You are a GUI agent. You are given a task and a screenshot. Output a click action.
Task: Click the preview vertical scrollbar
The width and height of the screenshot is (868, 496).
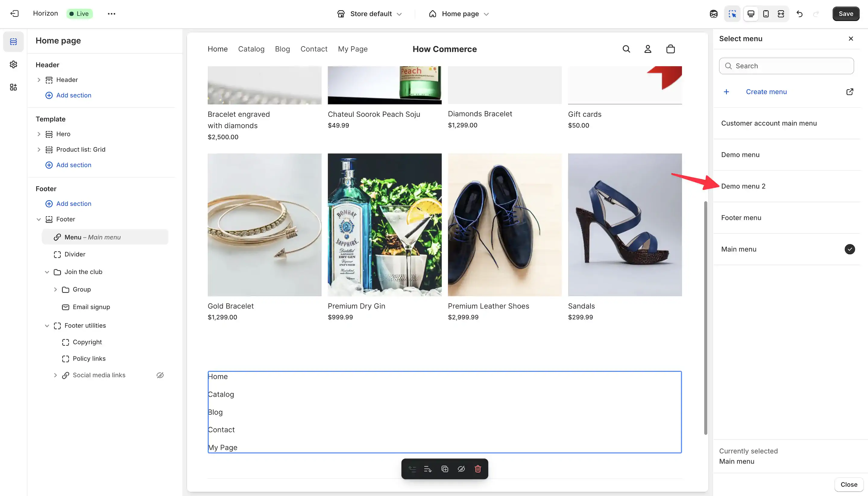click(x=705, y=317)
